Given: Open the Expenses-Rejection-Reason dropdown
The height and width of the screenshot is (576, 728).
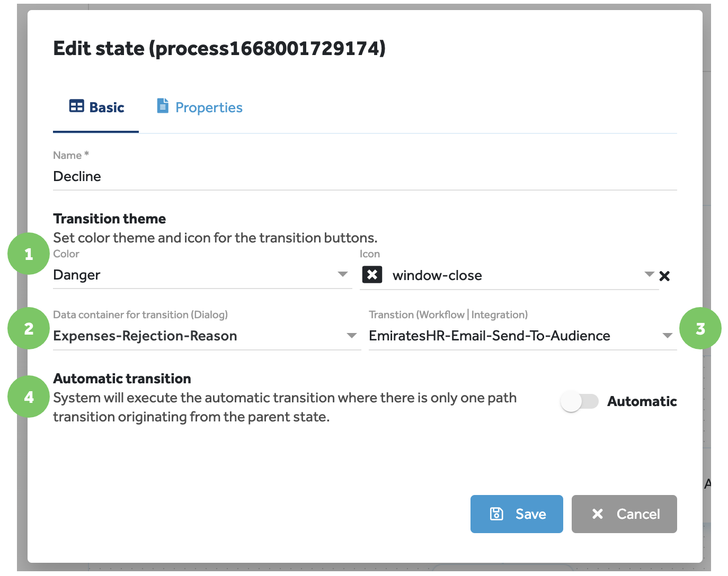Looking at the screenshot, I should pos(351,335).
